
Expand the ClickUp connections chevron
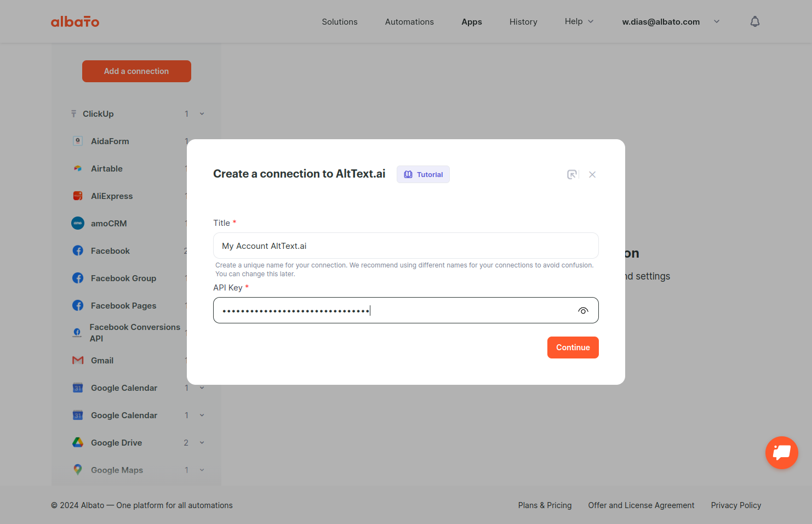202,114
